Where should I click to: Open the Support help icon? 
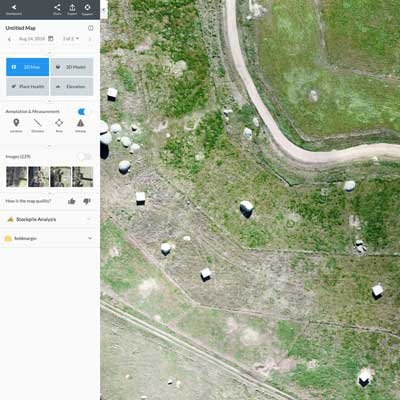(x=87, y=9)
